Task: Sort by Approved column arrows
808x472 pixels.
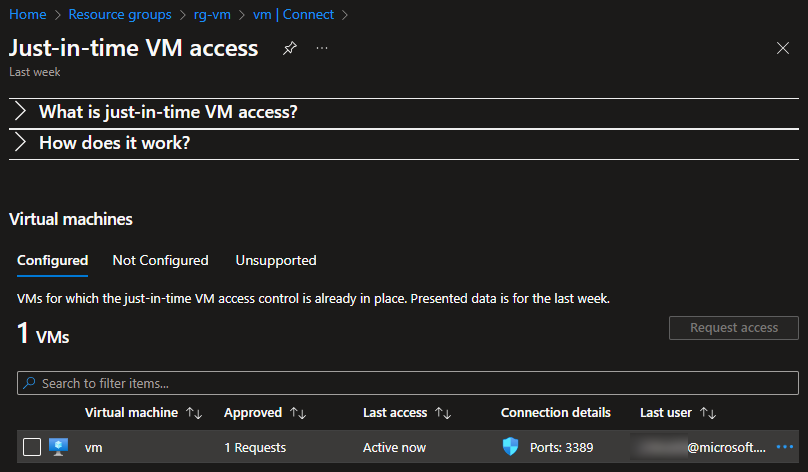Action: pos(298,413)
